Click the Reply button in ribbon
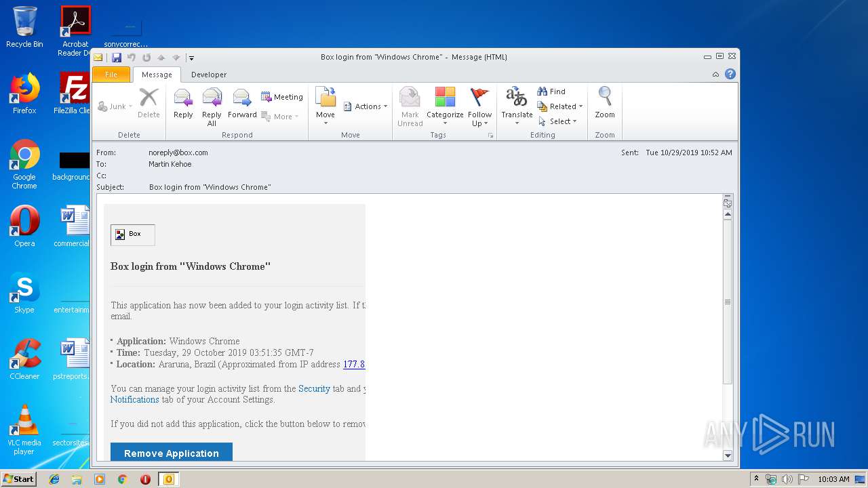 (x=183, y=105)
